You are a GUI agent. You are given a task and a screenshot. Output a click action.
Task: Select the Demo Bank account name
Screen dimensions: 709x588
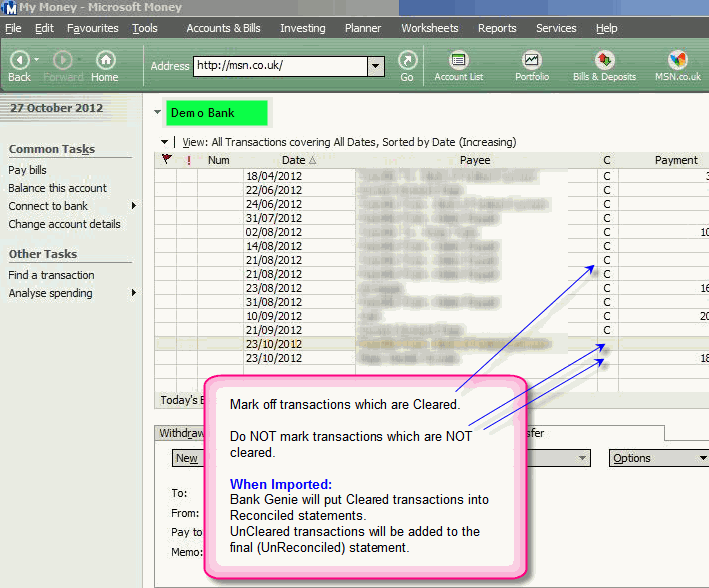click(x=217, y=113)
